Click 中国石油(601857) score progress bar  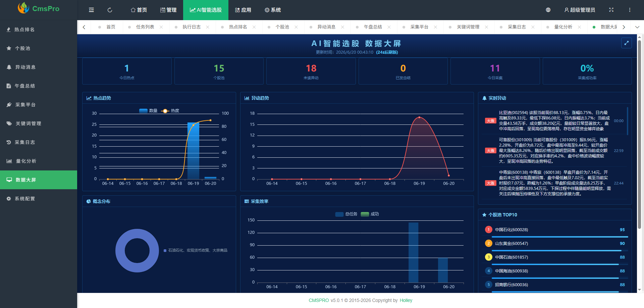(560, 264)
